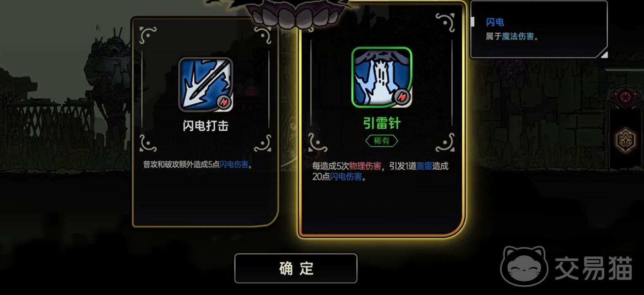Confirm selection with the 确定 button

[296, 268]
